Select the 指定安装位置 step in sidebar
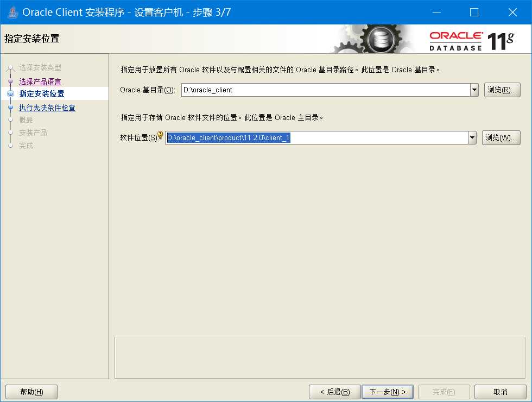The width and height of the screenshot is (532, 402). [42, 93]
